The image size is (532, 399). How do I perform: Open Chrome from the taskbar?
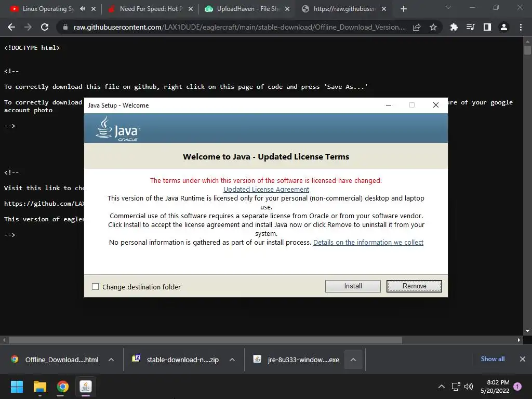click(x=62, y=387)
